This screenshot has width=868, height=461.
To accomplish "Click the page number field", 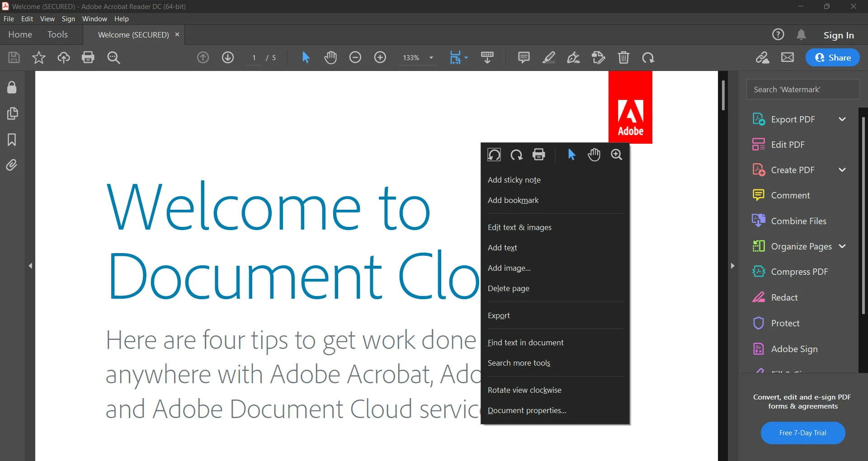I will pos(254,58).
